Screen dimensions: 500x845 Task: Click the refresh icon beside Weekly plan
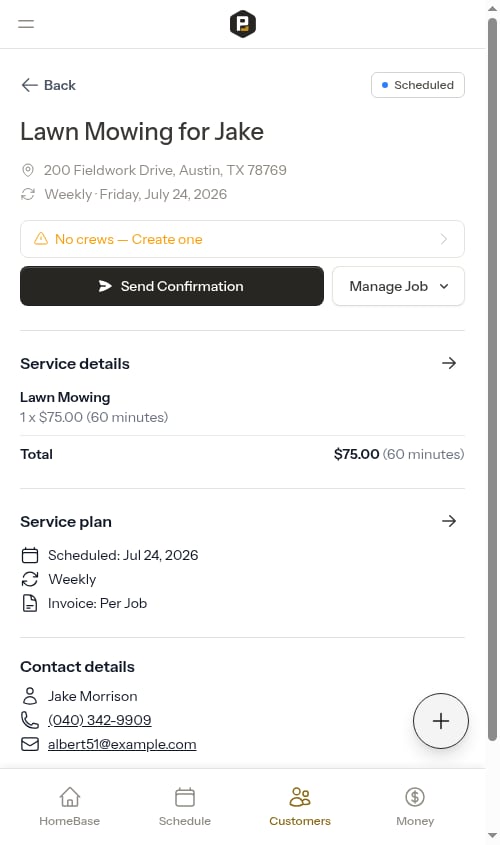pos(30,579)
